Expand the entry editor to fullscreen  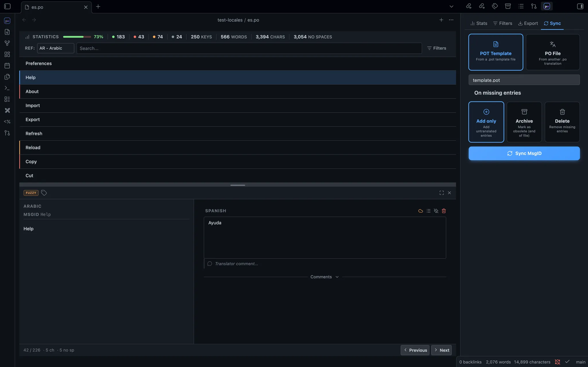click(x=442, y=193)
